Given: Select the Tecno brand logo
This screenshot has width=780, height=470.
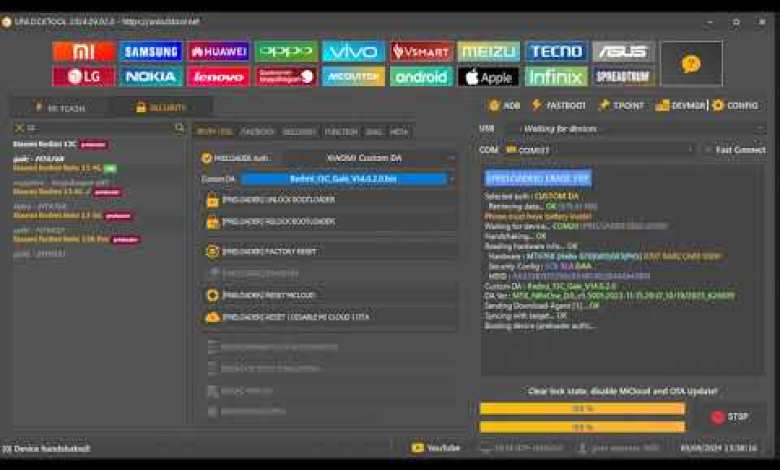Looking at the screenshot, I should [x=556, y=52].
